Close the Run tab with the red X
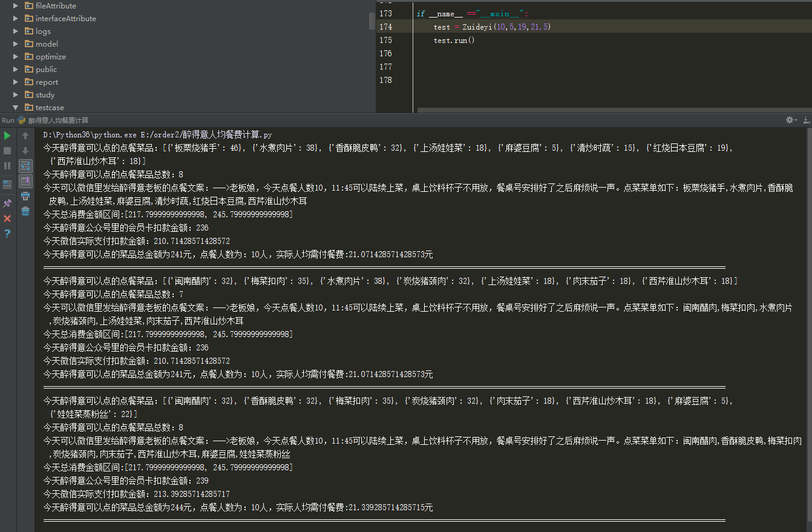 coord(7,218)
